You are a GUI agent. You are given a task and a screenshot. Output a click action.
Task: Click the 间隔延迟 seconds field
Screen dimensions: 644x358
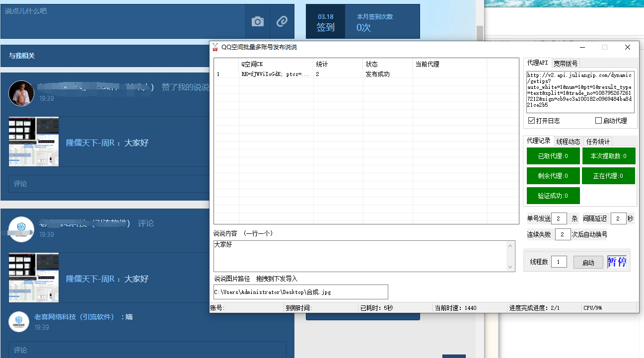coord(618,218)
